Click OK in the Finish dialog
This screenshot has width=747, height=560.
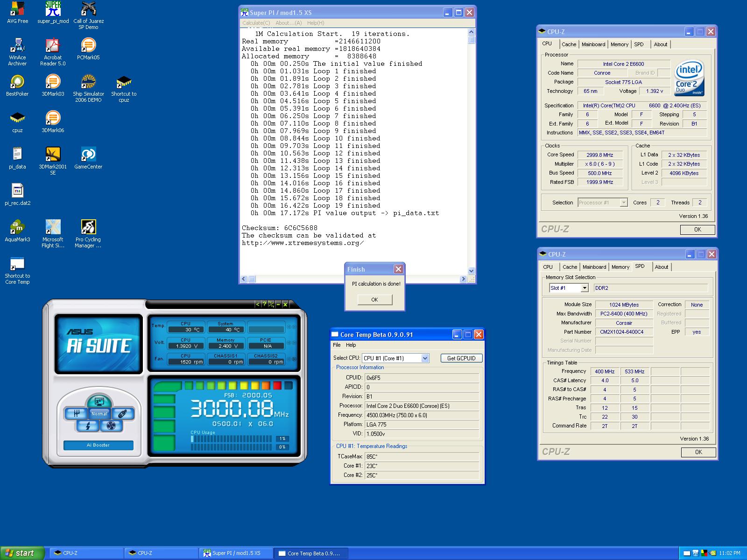click(x=374, y=300)
